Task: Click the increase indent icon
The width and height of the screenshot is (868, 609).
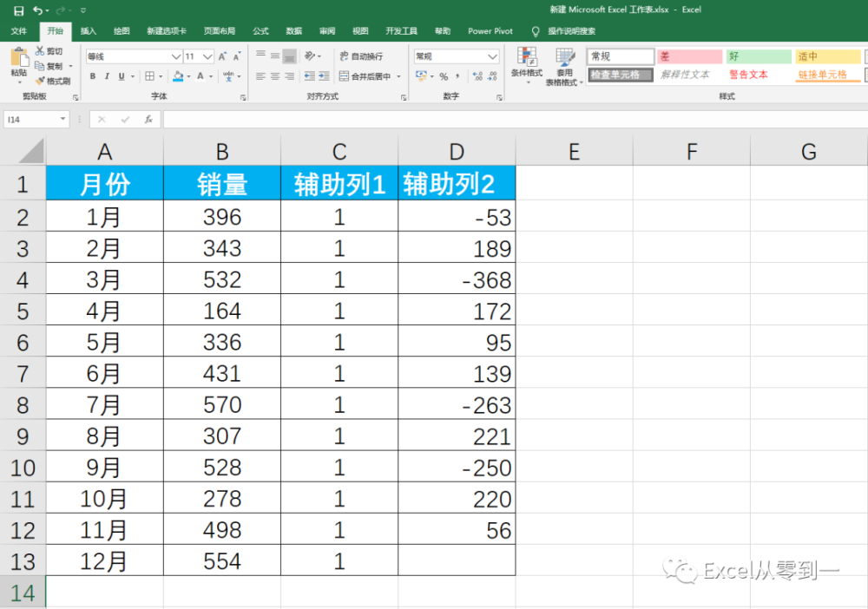Action: 324,76
